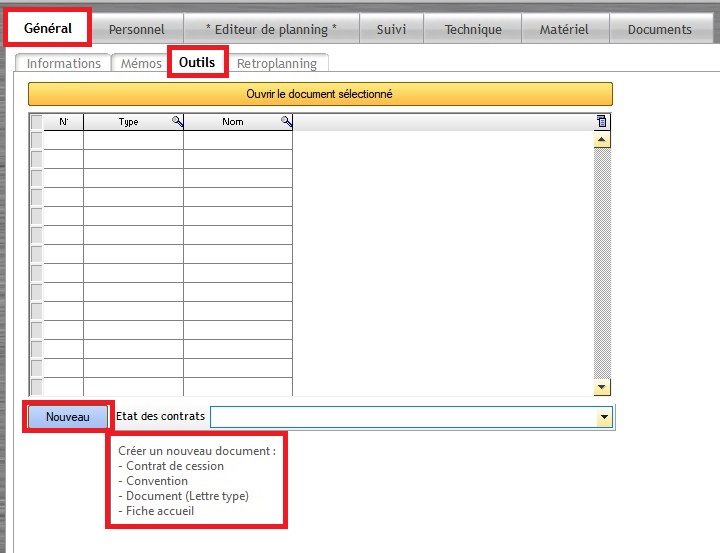Click the search magnifier in Nom column

pos(286,122)
